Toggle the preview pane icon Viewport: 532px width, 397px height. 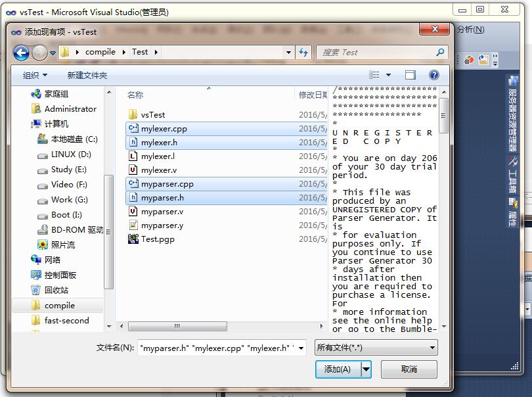tap(410, 75)
